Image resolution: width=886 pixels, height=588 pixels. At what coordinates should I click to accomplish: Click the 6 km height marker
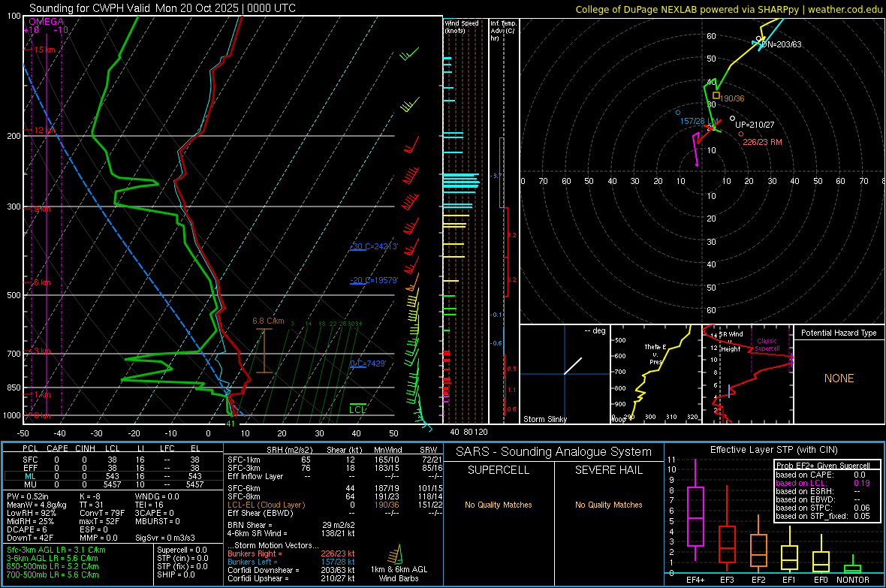click(42, 282)
